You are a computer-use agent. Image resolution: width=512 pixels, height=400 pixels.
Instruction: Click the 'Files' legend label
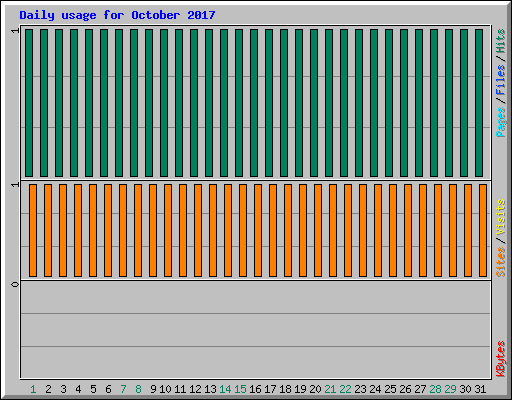[500, 80]
